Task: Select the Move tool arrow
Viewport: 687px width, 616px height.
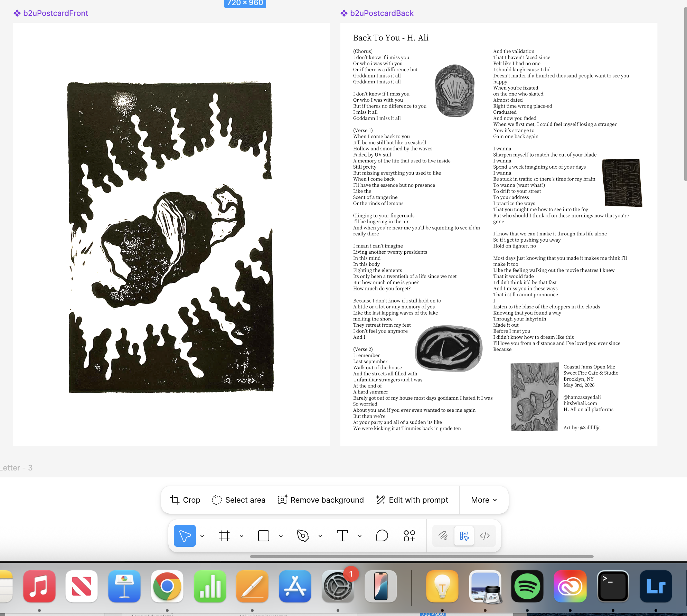Action: [x=185, y=536]
